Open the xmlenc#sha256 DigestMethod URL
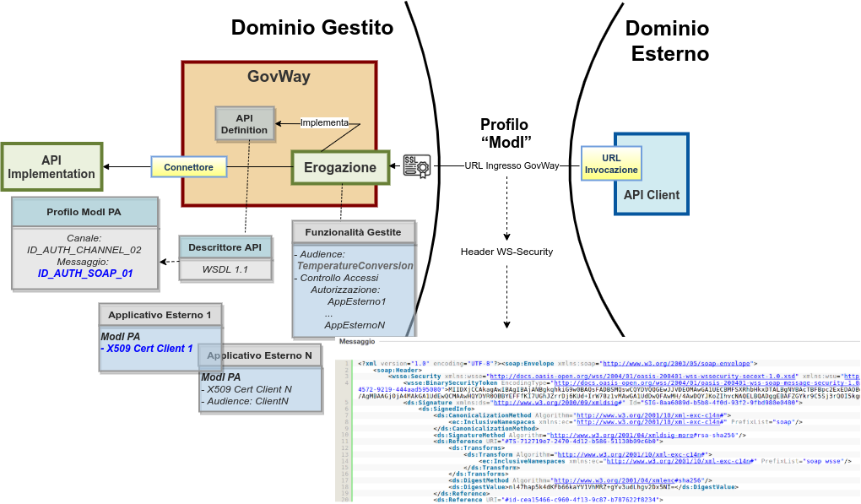 629,480
